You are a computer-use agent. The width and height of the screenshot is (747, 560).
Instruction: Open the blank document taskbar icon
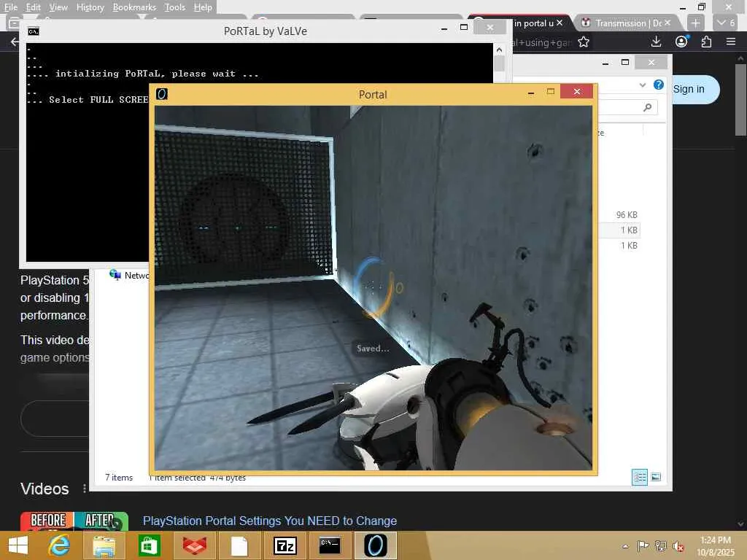239,545
